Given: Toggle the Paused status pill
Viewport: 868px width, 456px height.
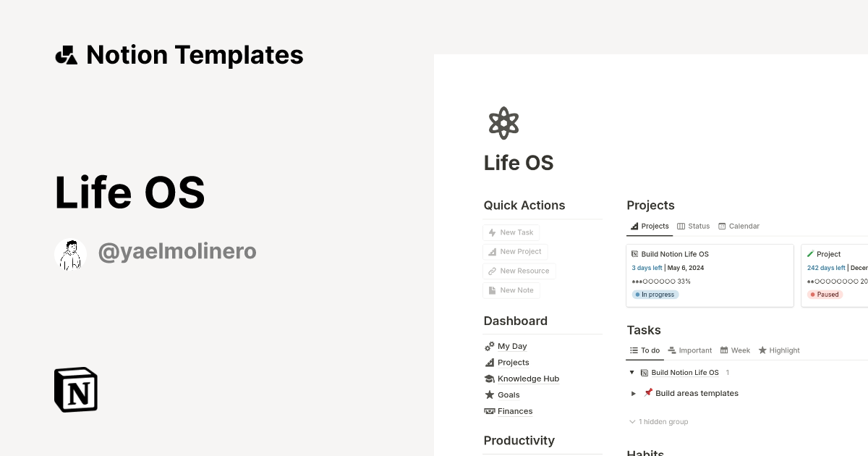Looking at the screenshot, I should tap(825, 294).
